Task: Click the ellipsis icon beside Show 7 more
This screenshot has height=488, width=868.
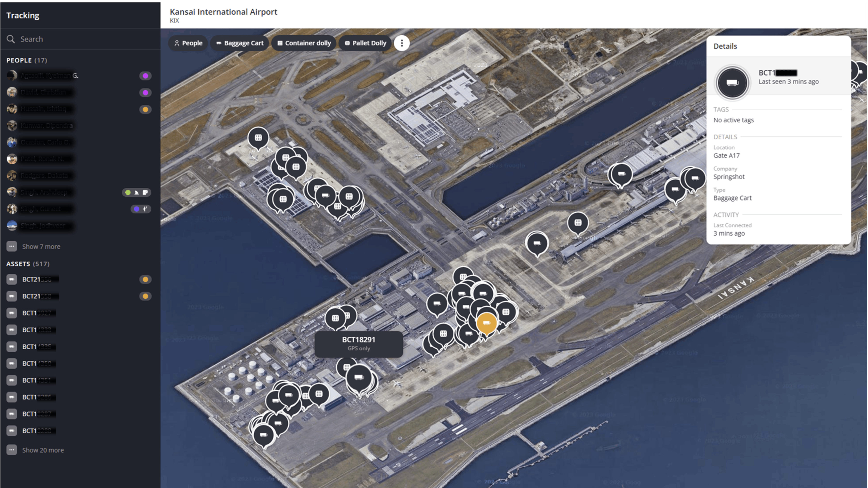Action: point(12,246)
